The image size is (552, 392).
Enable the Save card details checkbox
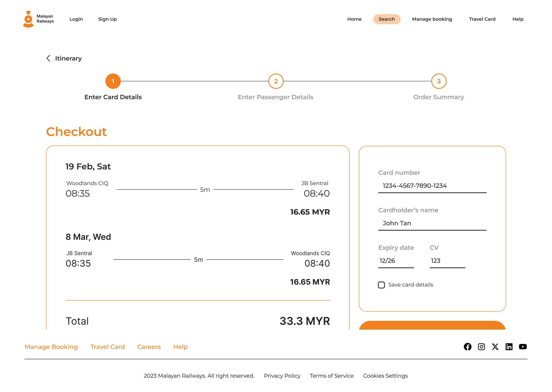click(x=381, y=285)
